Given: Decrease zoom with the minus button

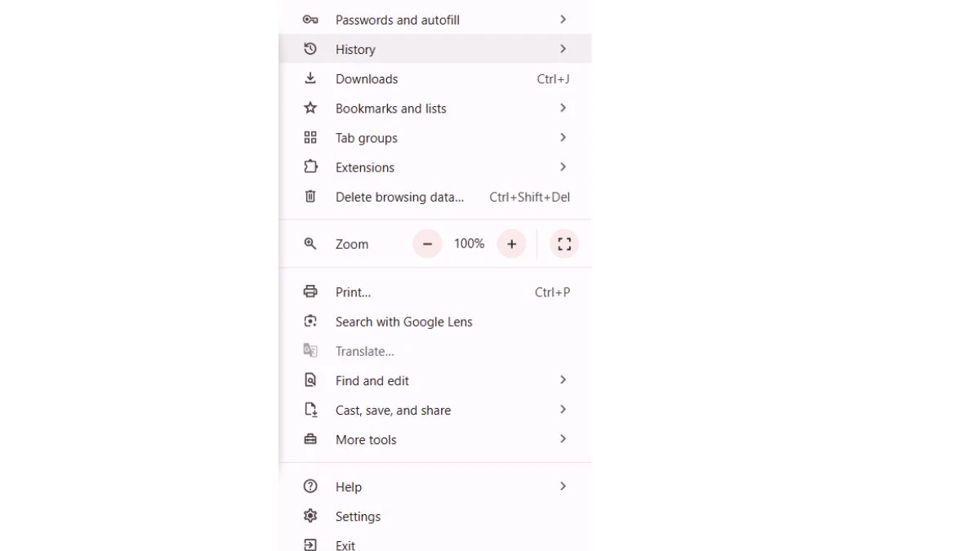Looking at the screenshot, I should click(x=427, y=243).
